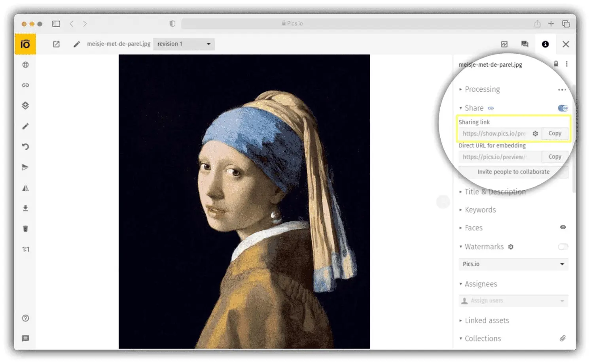
Task: Click the flip vertical arrow icon
Action: pyautogui.click(x=25, y=167)
